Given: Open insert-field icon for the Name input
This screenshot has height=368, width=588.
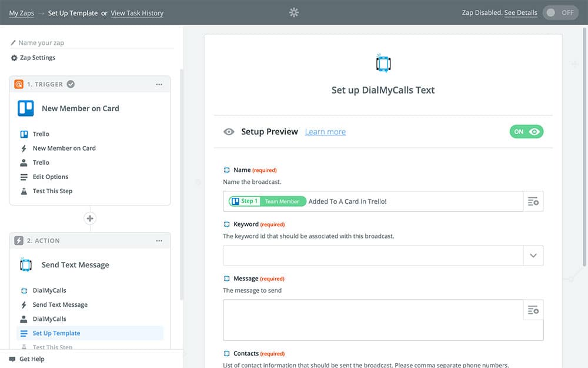Looking at the screenshot, I should 533,201.
